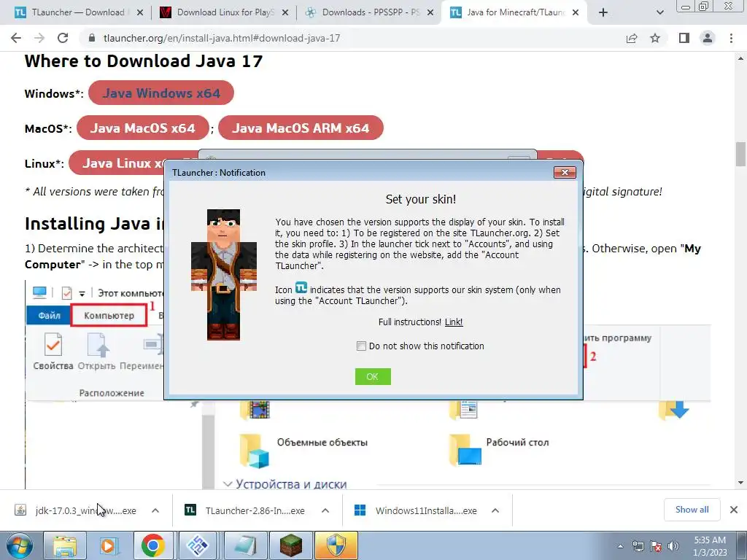Open the blue diamond taskbar app
747x560 pixels.
click(198, 545)
